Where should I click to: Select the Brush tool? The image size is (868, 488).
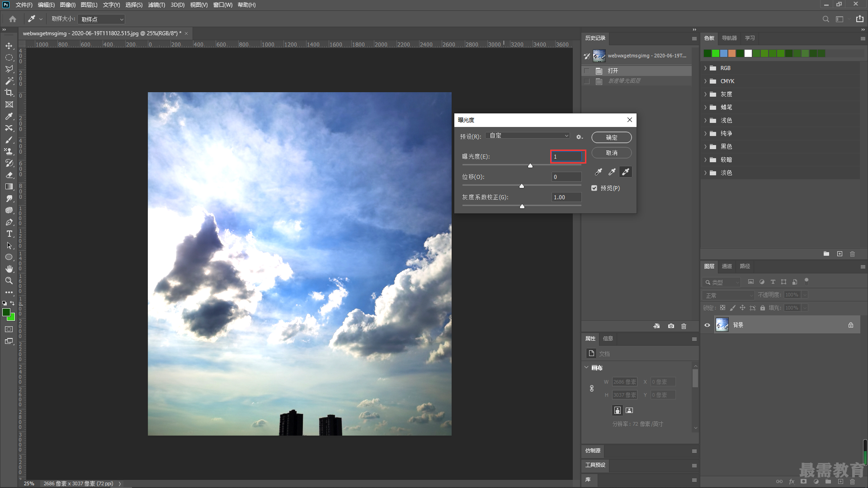[x=9, y=140]
